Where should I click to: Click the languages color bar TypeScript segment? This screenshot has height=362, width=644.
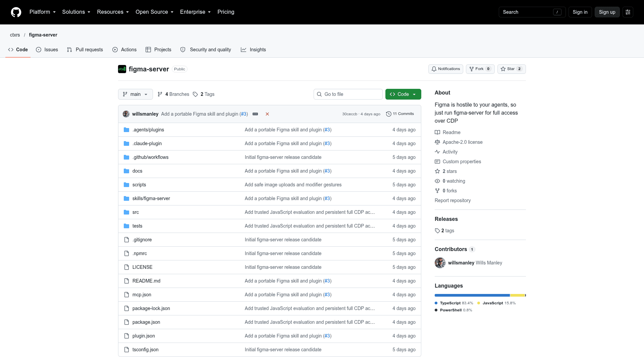(472, 295)
